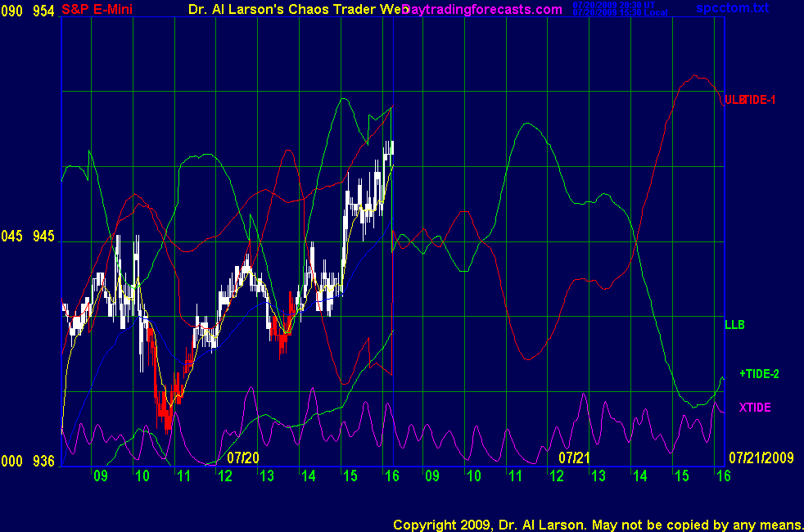The height and width of the screenshot is (532, 804).
Task: Click the 090 left scale label
Action: point(12,9)
